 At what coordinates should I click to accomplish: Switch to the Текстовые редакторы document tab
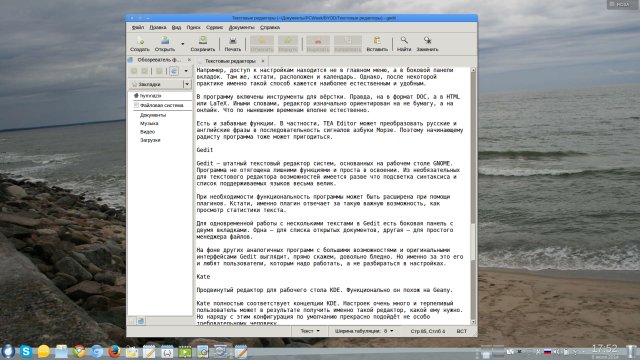click(230, 61)
